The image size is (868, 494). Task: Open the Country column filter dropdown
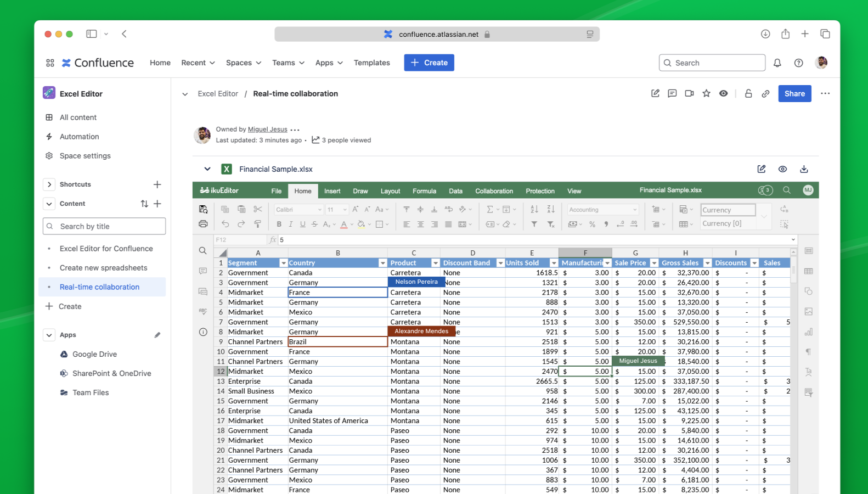(x=382, y=263)
